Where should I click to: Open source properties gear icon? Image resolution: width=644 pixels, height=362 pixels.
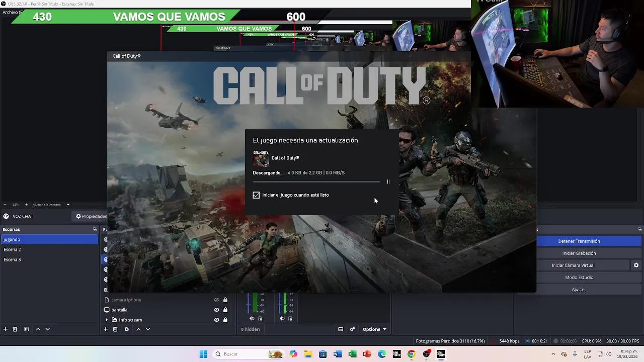point(127,329)
